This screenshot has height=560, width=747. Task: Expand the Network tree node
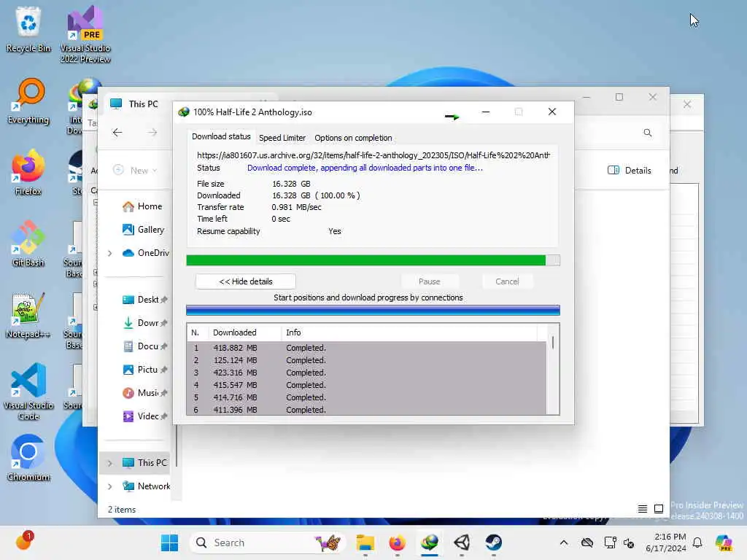click(110, 486)
